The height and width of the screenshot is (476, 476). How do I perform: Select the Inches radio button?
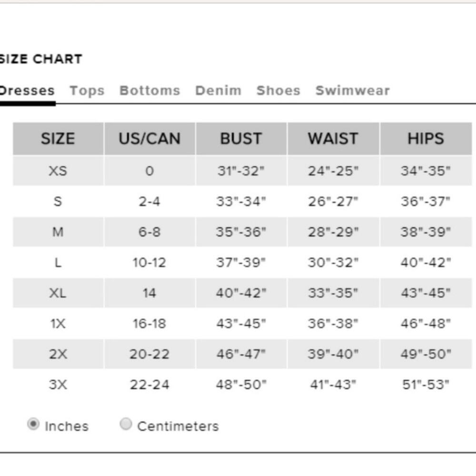click(x=33, y=424)
